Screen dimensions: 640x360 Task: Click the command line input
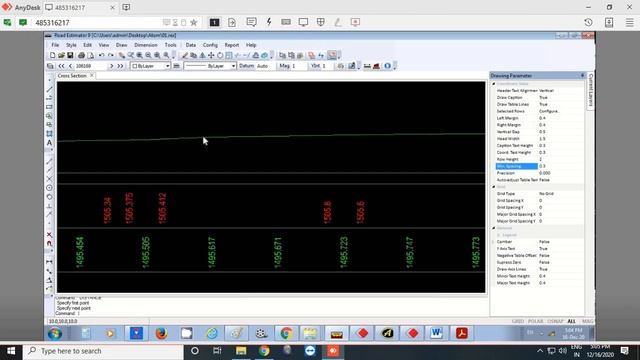(269, 313)
